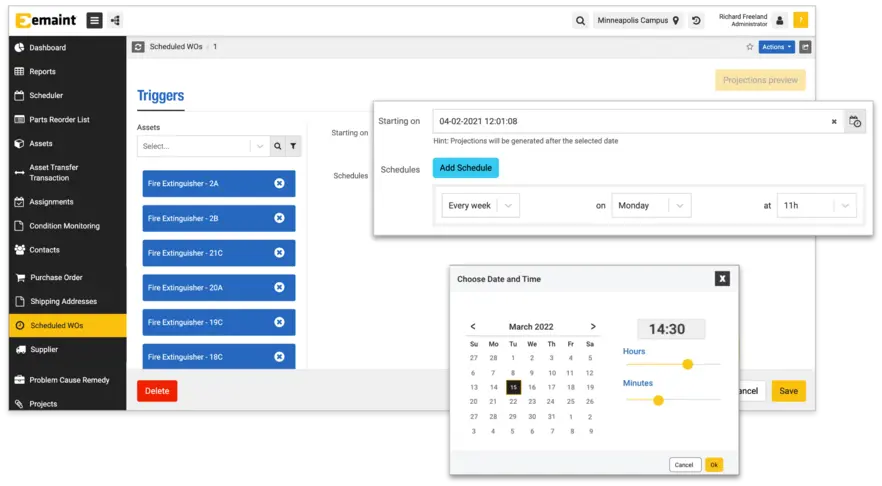
Task: Remove Fire Extinguisher - 2A asset
Action: pyautogui.click(x=279, y=183)
